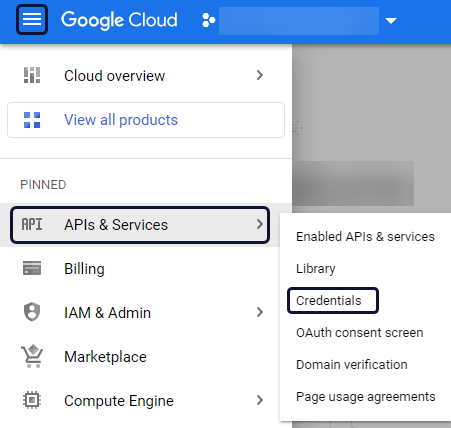This screenshot has width=451, height=428.
Task: Select Enabled APIs & services submenu entry
Action: coord(365,237)
